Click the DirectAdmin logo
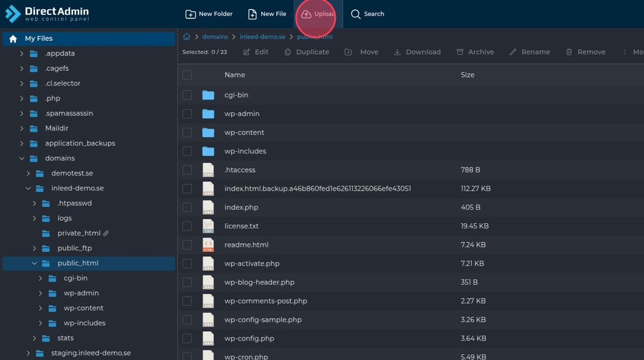Screen dimensions: 644x360 47,14
